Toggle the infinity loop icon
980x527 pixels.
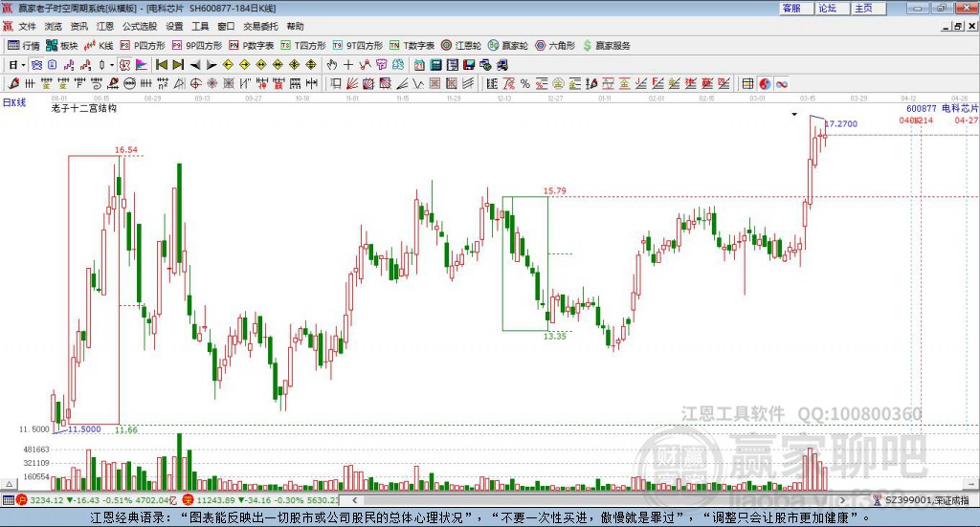click(782, 83)
